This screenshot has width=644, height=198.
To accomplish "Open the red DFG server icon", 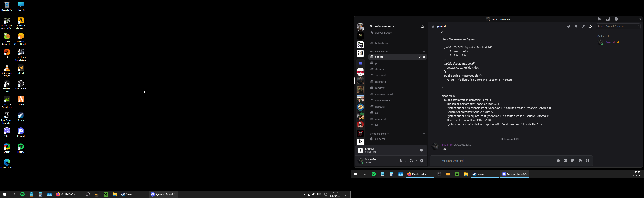I will (x=360, y=72).
